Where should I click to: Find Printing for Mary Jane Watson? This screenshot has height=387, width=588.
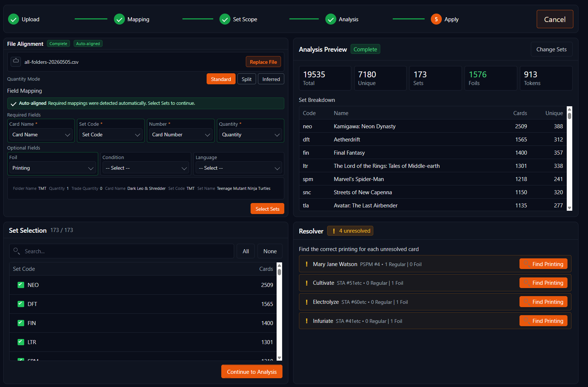(543, 264)
